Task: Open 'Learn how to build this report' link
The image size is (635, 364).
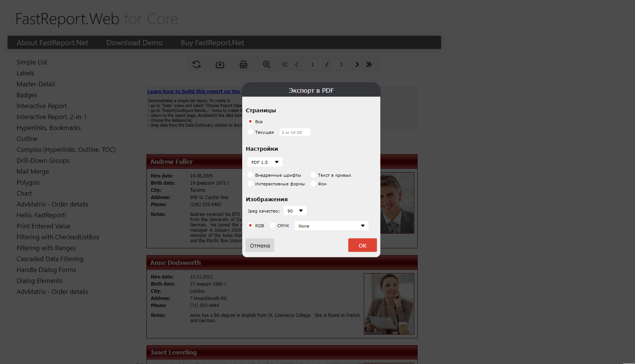Action: (x=194, y=91)
